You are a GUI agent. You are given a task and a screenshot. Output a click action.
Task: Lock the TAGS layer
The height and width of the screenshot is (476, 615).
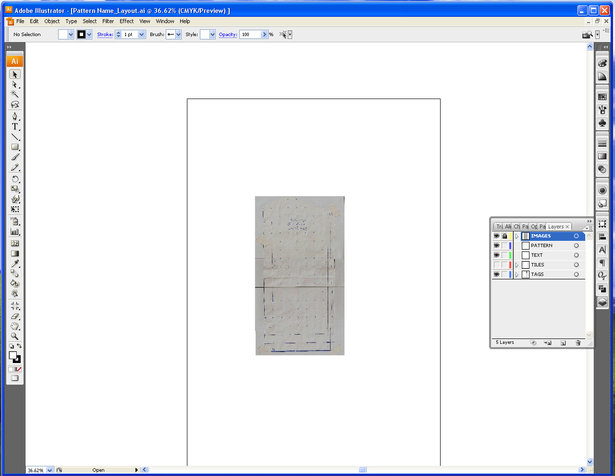504,274
